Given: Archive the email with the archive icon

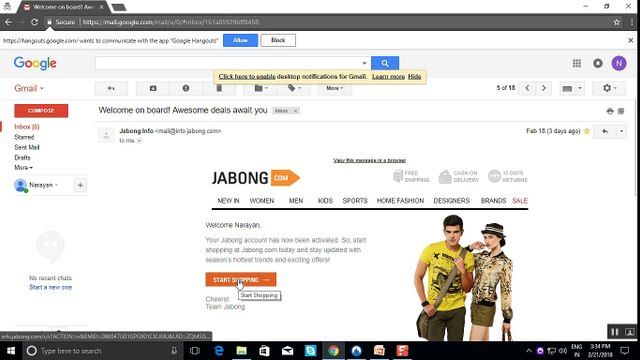Looking at the screenshot, I should [x=153, y=88].
